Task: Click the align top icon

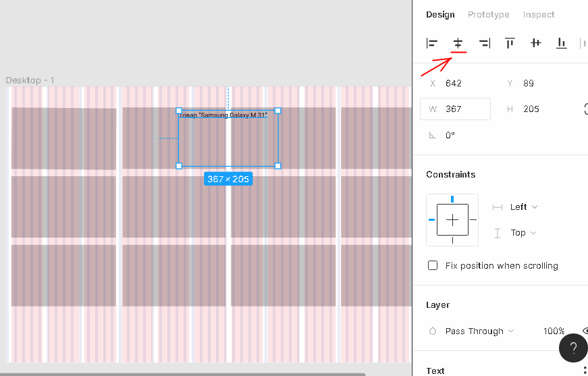Action: pyautogui.click(x=510, y=43)
